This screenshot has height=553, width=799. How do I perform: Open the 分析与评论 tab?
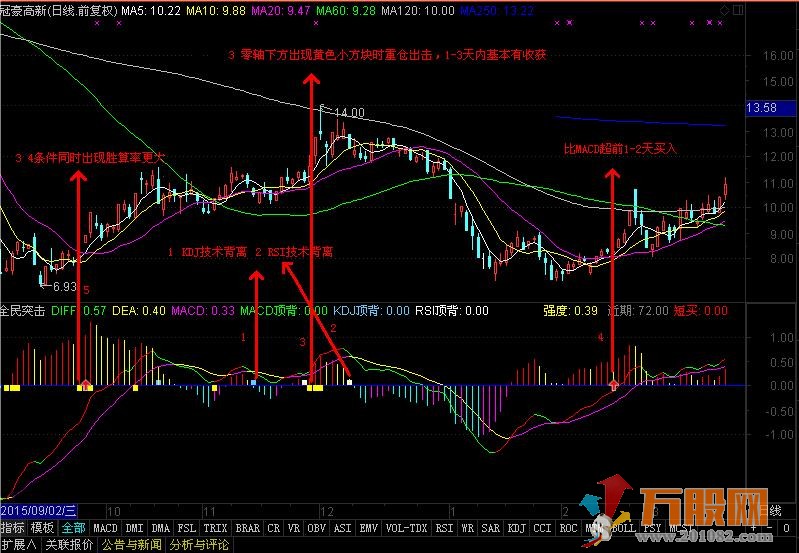(x=199, y=545)
